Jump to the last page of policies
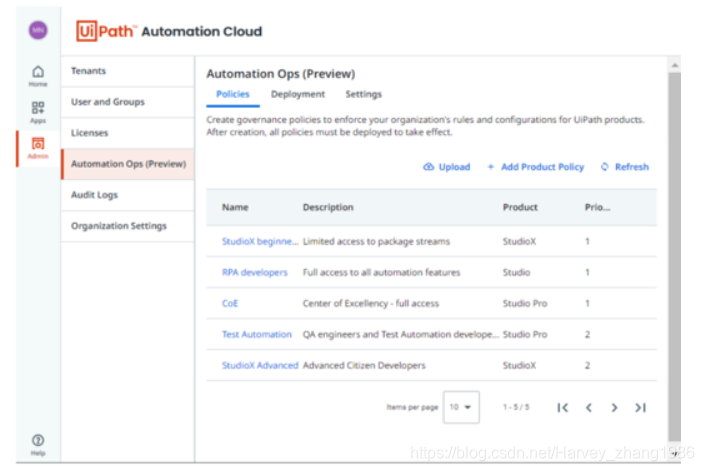The height and width of the screenshot is (471, 704). [640, 407]
